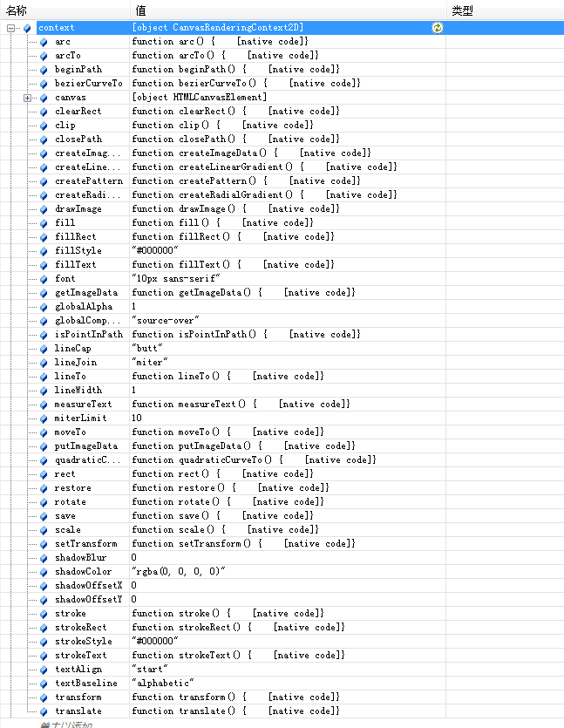564x728 pixels.
Task: Click the property icon next to arc
Action: [x=44, y=42]
